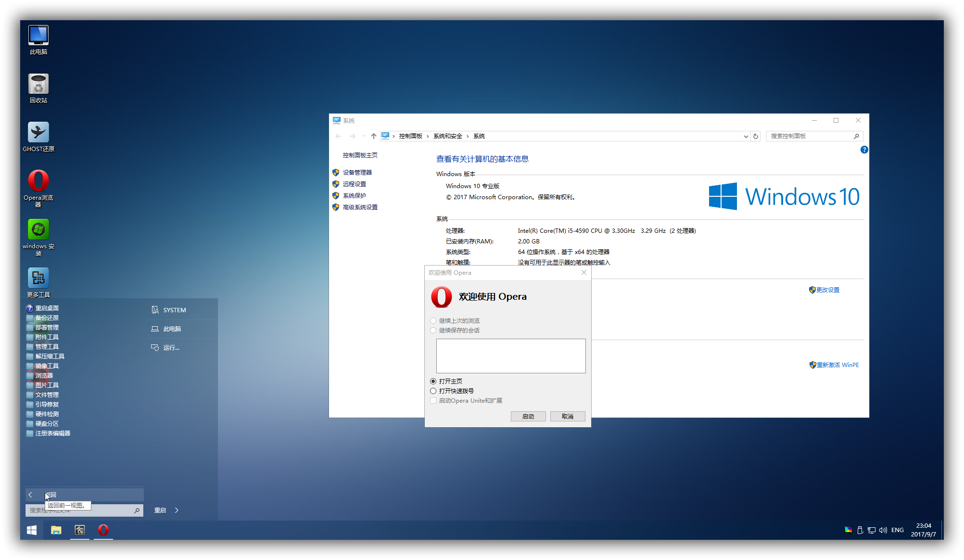This screenshot has width=964, height=560.
Task: Click the colorful display tray icon
Action: [x=849, y=530]
